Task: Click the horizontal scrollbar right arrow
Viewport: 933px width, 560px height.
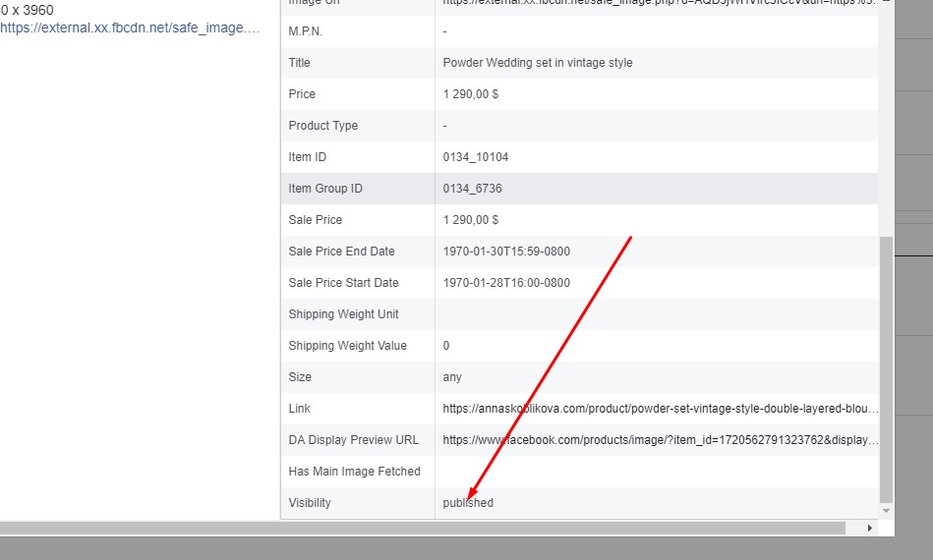Action: point(870,528)
